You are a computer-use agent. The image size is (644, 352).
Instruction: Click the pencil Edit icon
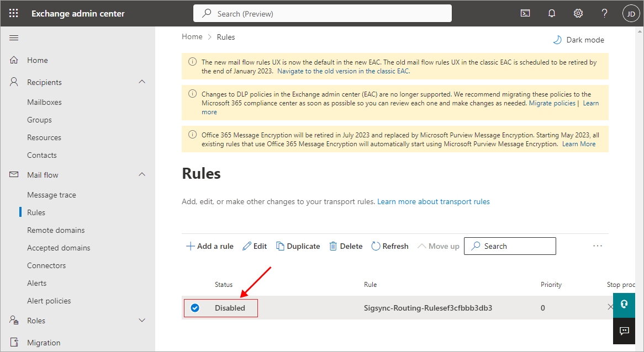click(x=246, y=246)
